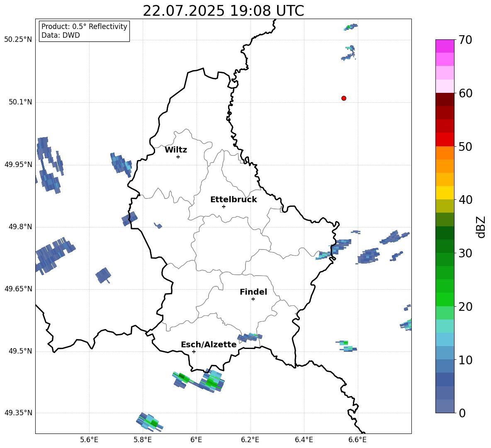Image resolution: width=491 pixels, height=448 pixels.
Task: Click the 5.6°E longitude label
Action: click(x=89, y=440)
